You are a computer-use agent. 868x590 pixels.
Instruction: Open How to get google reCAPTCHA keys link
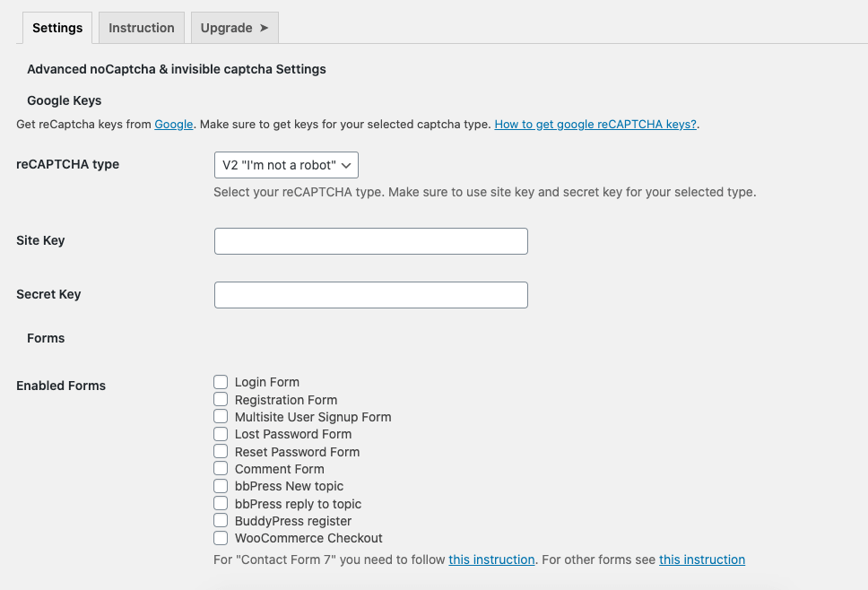(595, 124)
